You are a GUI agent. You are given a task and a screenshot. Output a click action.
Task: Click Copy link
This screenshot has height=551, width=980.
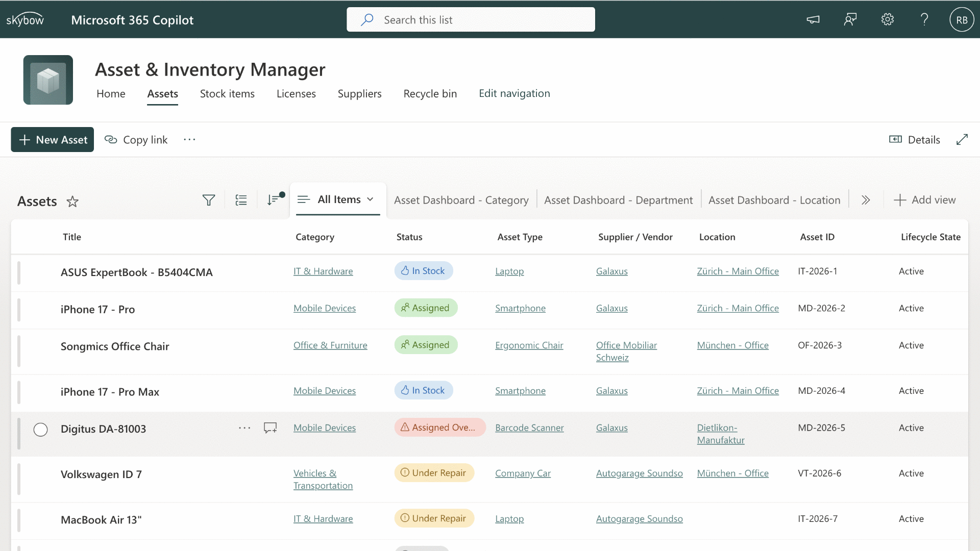[136, 139]
